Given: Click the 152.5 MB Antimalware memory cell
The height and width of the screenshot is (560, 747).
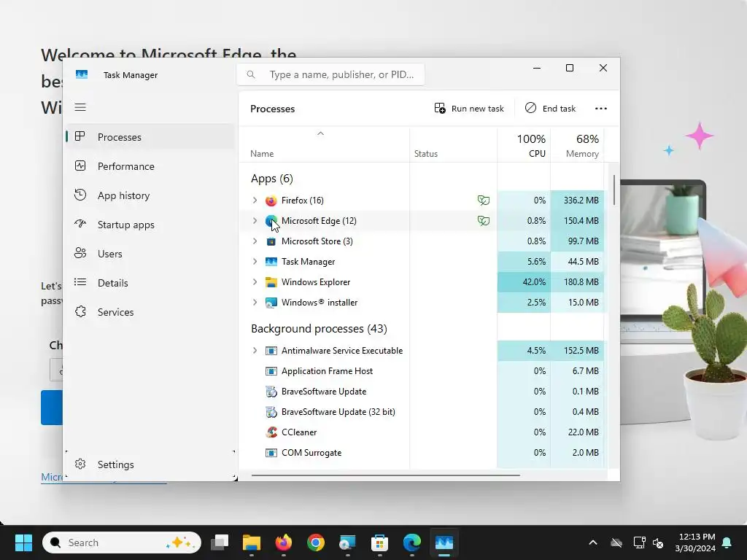Looking at the screenshot, I should (x=578, y=351).
